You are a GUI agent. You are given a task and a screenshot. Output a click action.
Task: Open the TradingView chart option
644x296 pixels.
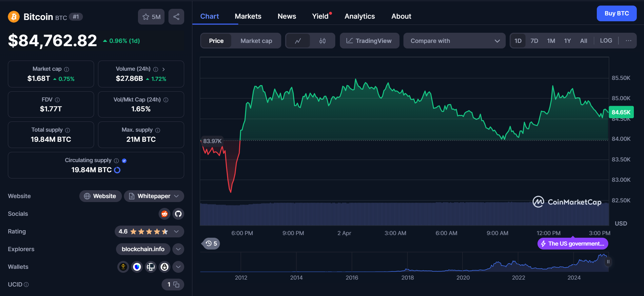pyautogui.click(x=369, y=41)
